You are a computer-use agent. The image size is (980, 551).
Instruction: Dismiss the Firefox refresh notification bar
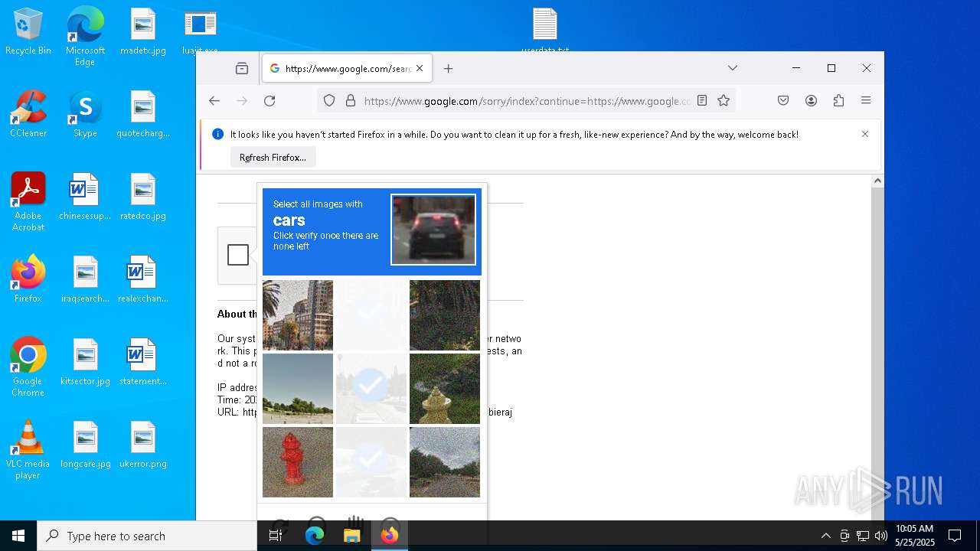[865, 134]
